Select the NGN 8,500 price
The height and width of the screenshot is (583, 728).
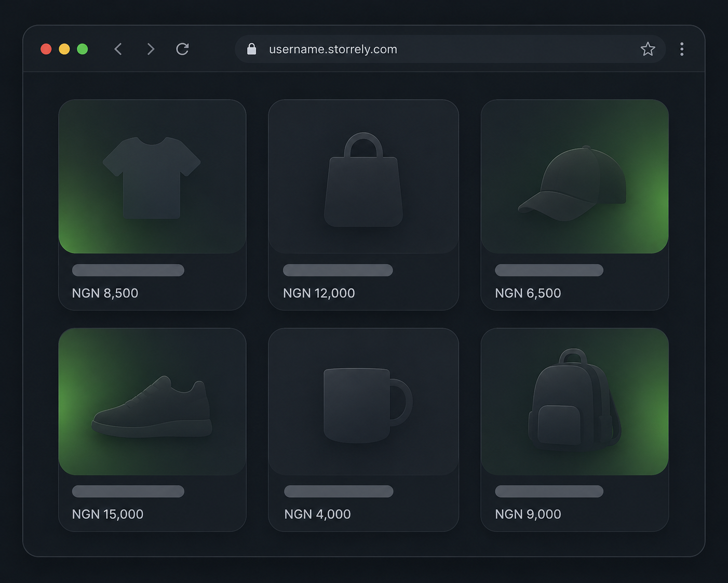pyautogui.click(x=105, y=293)
